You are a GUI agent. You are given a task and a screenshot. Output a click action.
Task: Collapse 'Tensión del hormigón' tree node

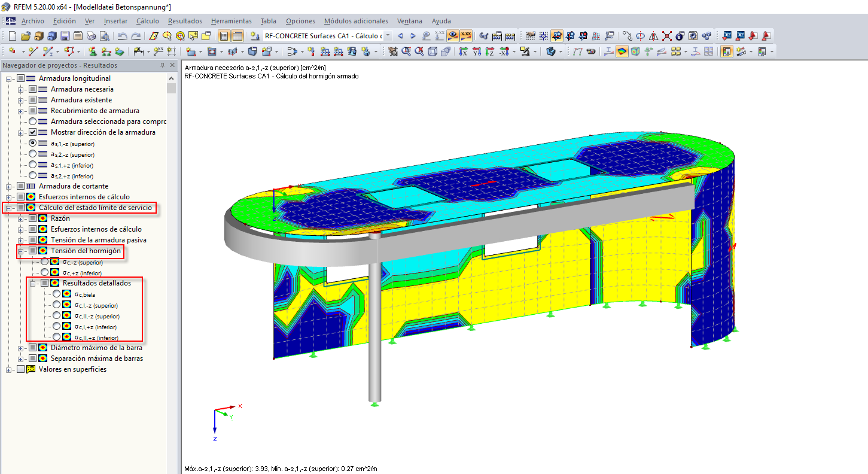pos(21,251)
